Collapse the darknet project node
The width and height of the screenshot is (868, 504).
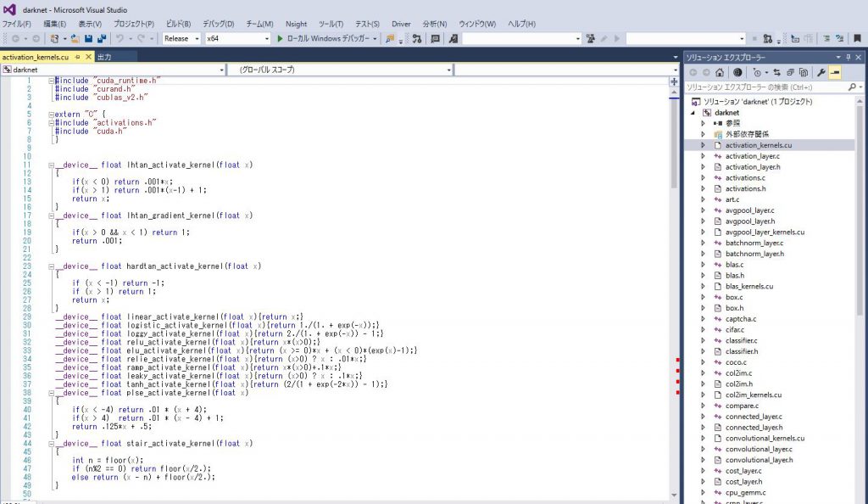695,112
